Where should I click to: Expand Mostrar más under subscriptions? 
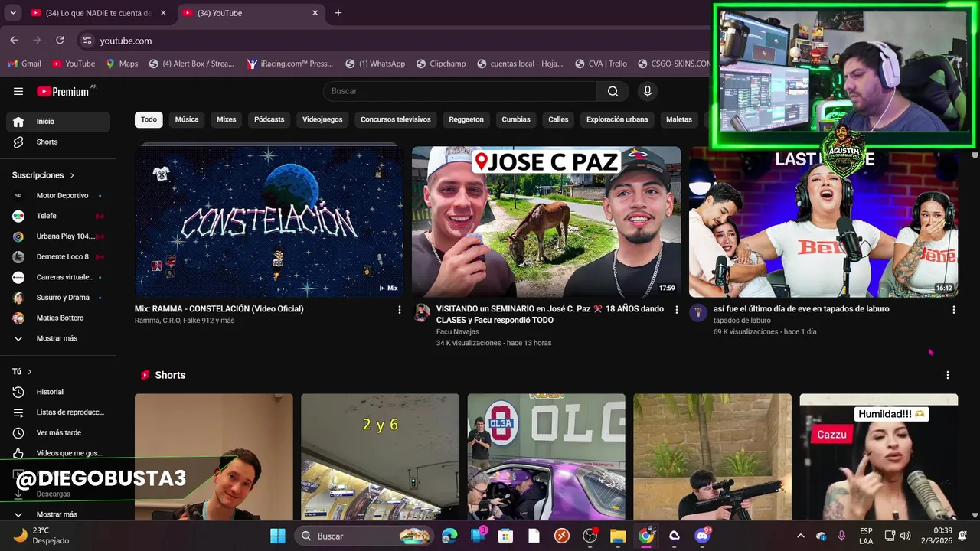pyautogui.click(x=58, y=338)
